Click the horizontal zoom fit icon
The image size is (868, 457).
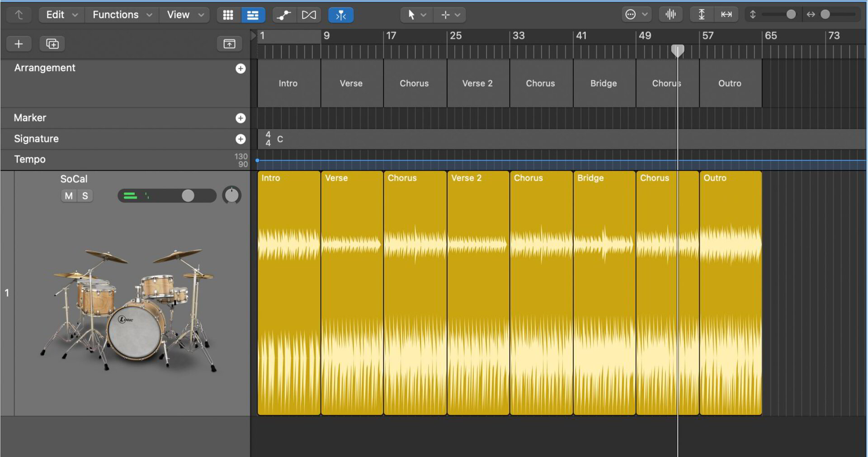726,14
